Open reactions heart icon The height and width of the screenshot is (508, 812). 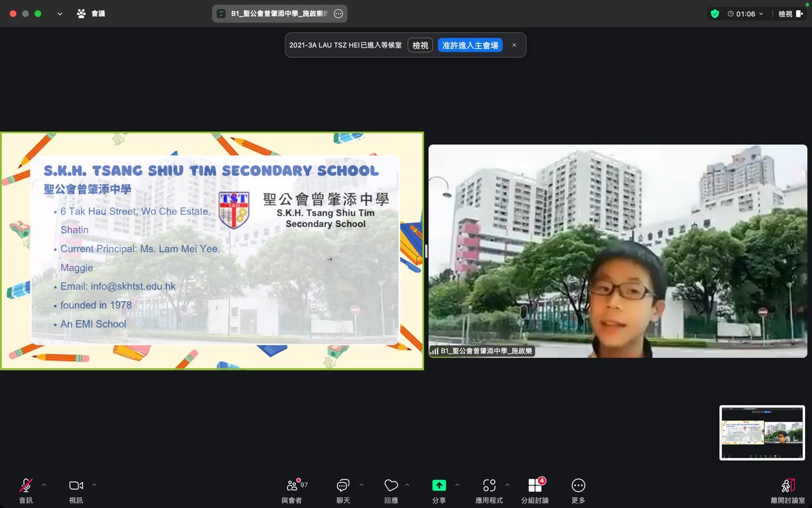tap(391, 486)
